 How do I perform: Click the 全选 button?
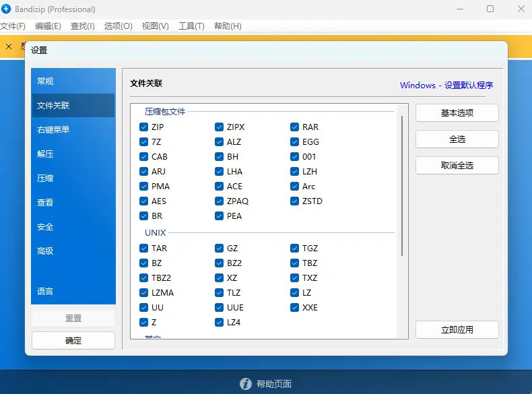click(x=457, y=139)
